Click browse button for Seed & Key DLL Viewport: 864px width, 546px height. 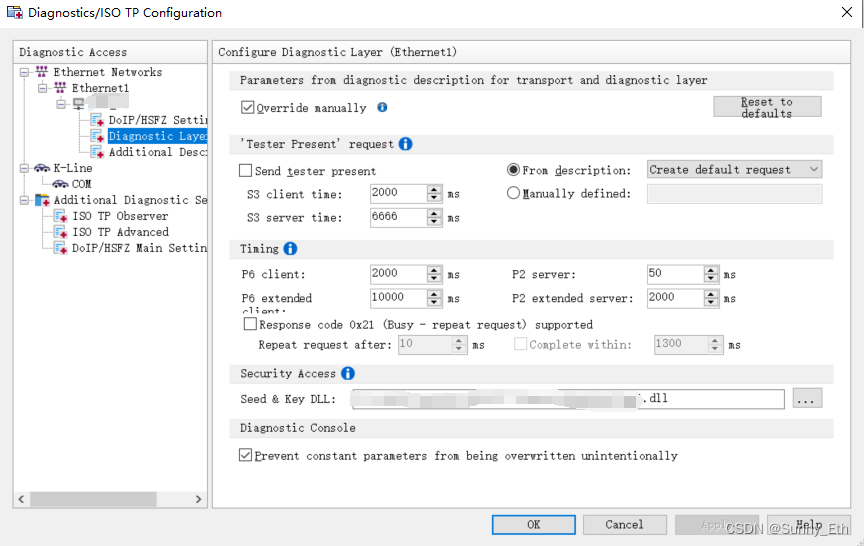pos(807,398)
